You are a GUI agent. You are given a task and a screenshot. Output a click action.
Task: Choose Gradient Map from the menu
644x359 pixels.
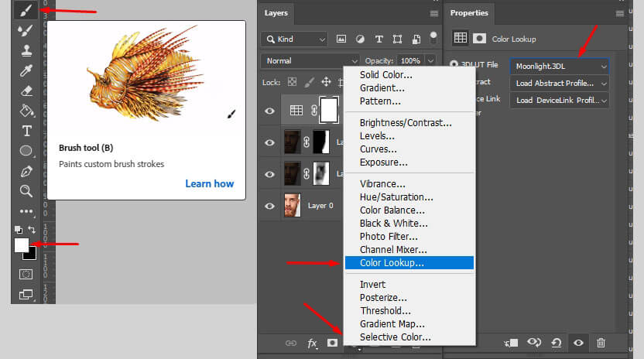(x=409, y=324)
